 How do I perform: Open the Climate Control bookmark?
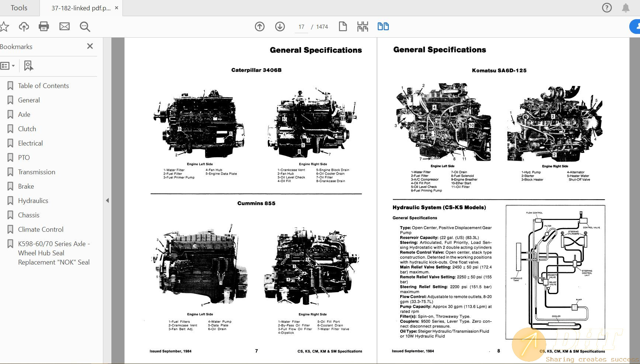tap(41, 230)
